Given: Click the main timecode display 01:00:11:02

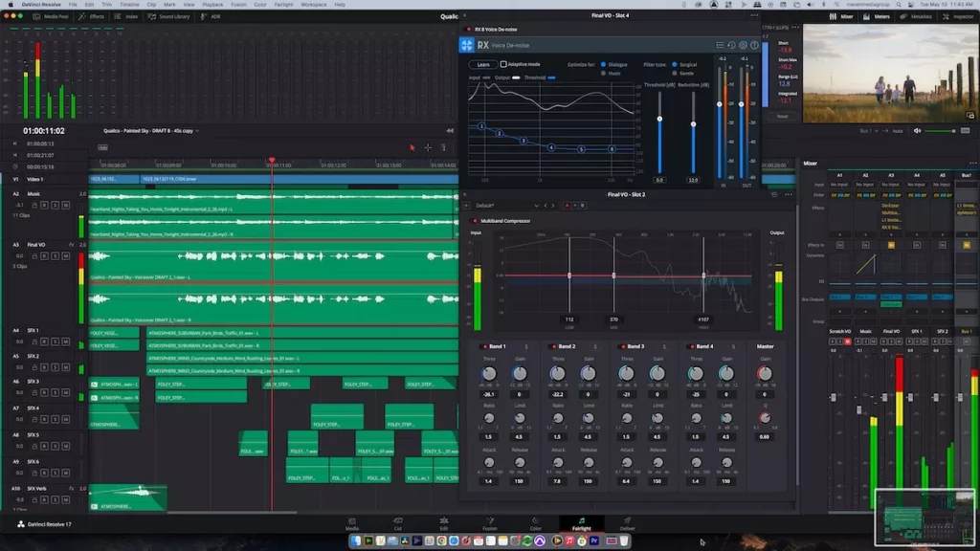Looking at the screenshot, I should pos(44,130).
